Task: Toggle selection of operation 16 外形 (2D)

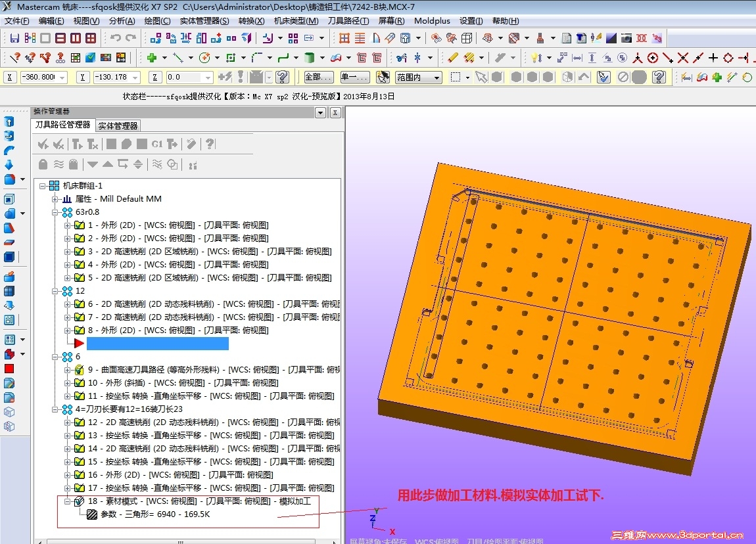Action: coord(80,474)
